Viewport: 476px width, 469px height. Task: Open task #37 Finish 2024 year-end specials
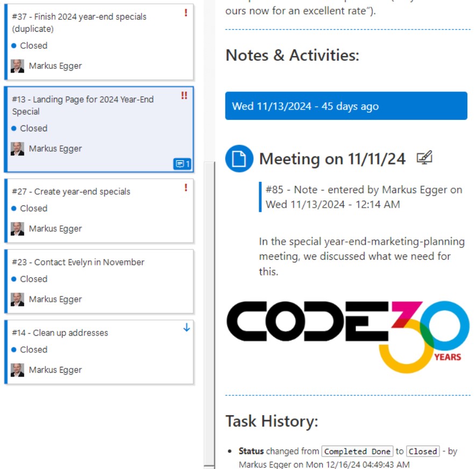coord(100,42)
